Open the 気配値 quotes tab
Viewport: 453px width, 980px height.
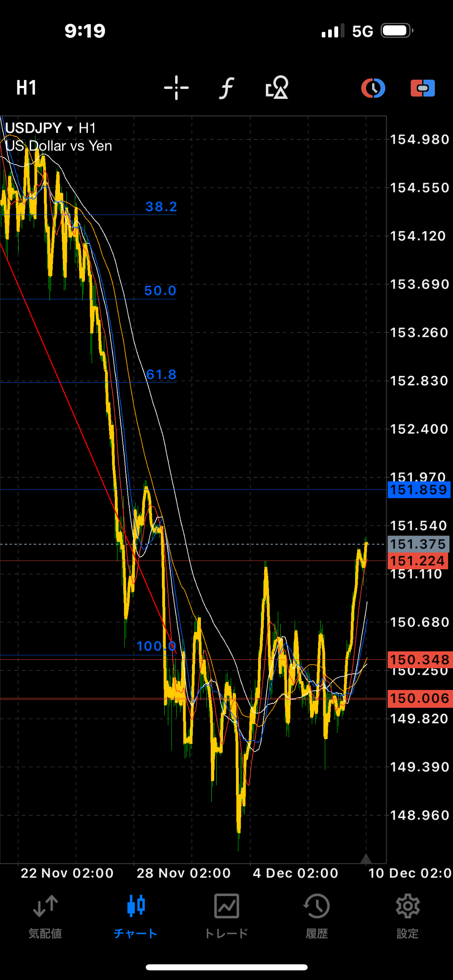(45, 917)
